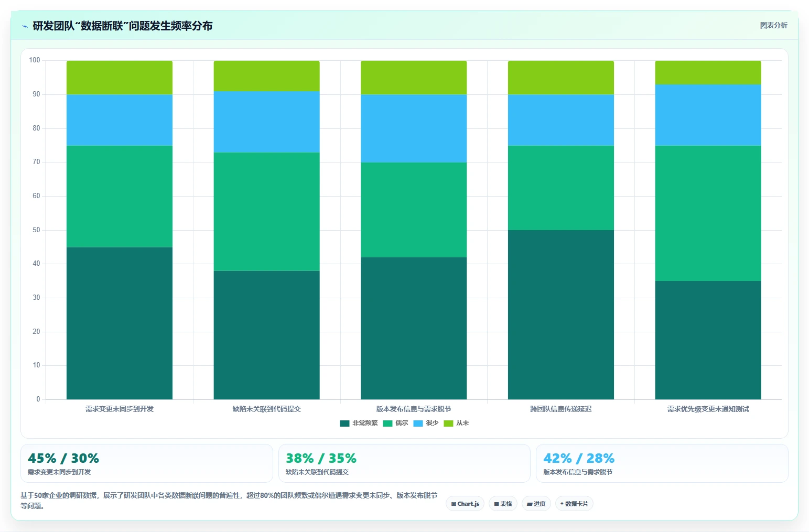Click the y-axis value 100

click(35, 60)
